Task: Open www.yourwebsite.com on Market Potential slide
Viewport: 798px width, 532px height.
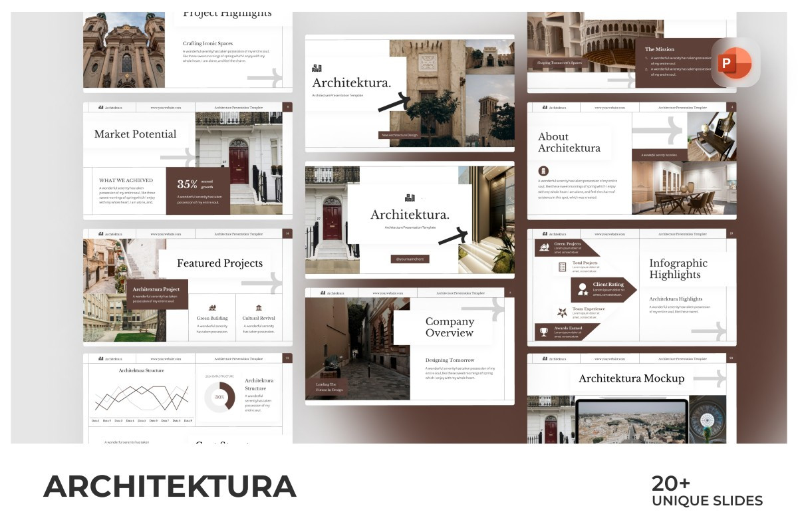Action: coord(164,107)
